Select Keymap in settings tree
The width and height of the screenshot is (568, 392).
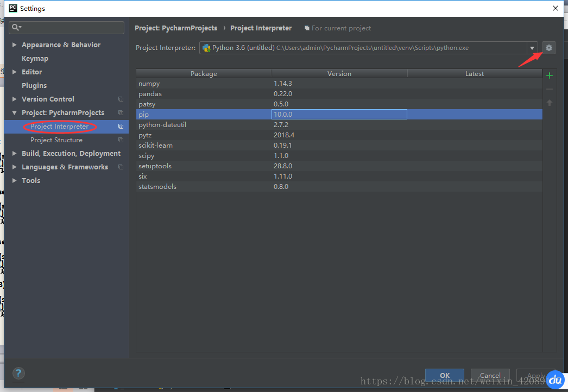coord(35,58)
